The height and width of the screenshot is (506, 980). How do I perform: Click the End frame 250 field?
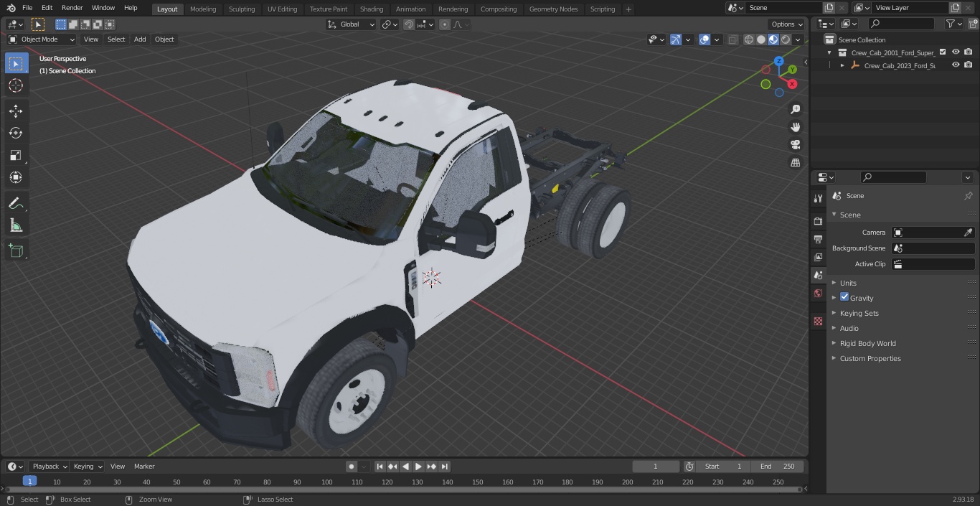778,467
